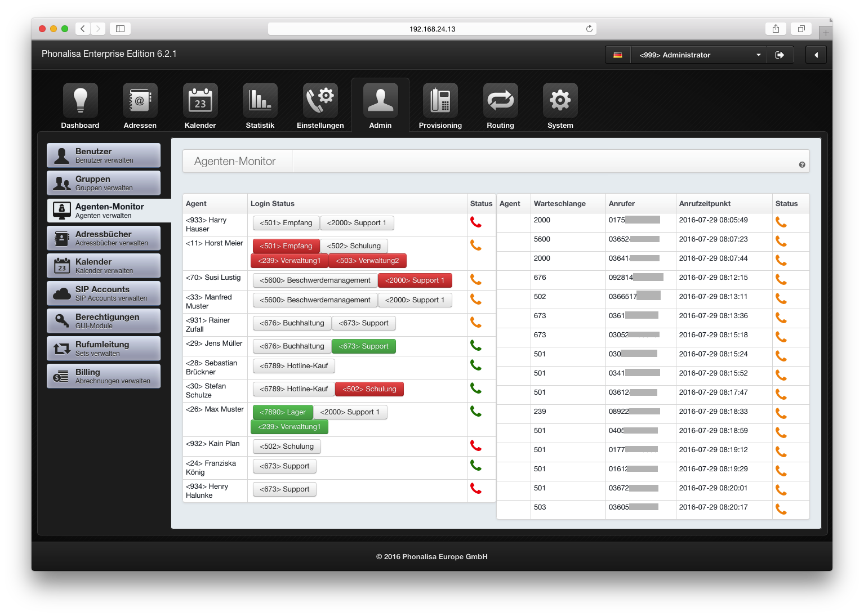The image size is (864, 616).
Task: Click timestamp 2016-07-29 08:18:33
Action: 714,412
